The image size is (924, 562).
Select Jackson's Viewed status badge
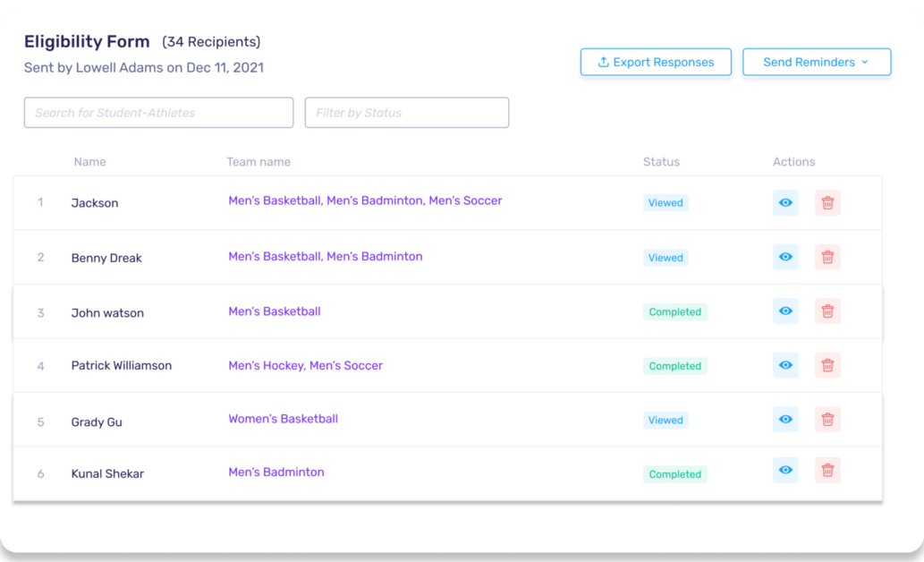click(665, 202)
